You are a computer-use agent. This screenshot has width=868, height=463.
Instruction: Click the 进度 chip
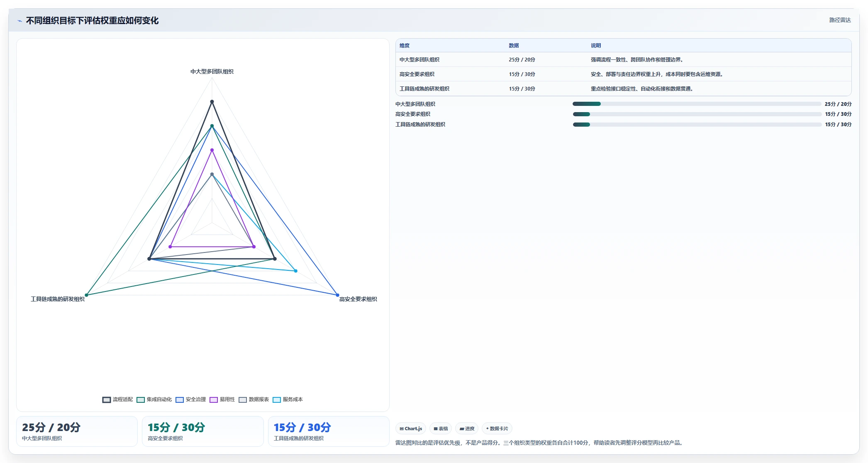coord(467,429)
